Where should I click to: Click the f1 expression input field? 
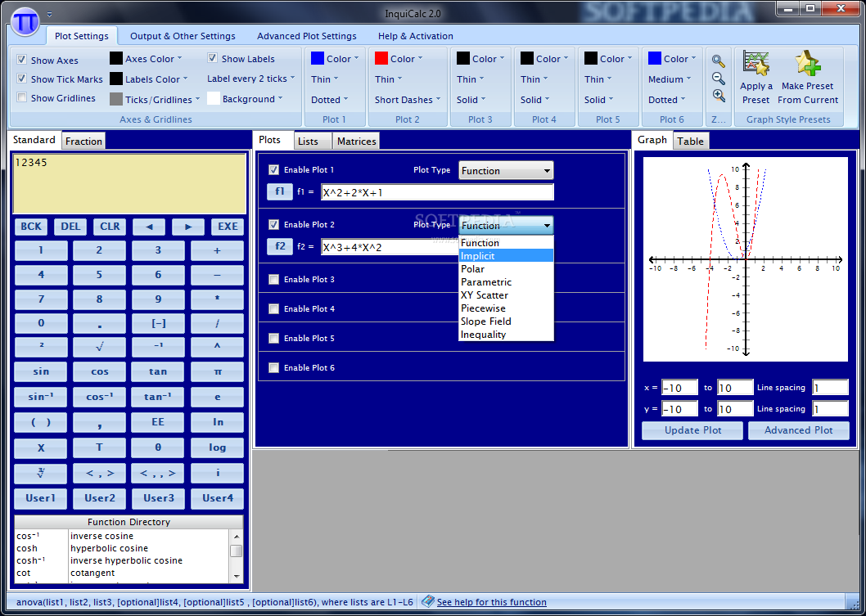[x=437, y=192]
